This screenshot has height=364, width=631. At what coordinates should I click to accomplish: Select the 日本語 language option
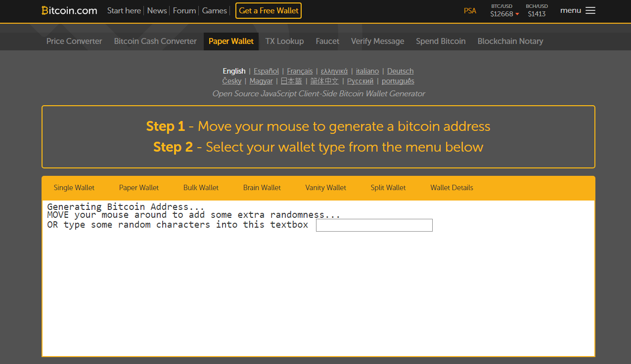coord(291,81)
